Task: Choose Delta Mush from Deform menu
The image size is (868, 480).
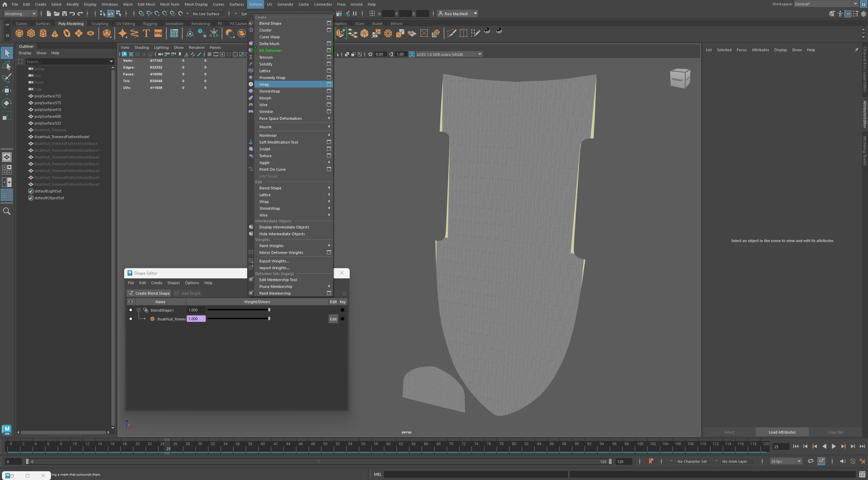Action: (x=269, y=44)
